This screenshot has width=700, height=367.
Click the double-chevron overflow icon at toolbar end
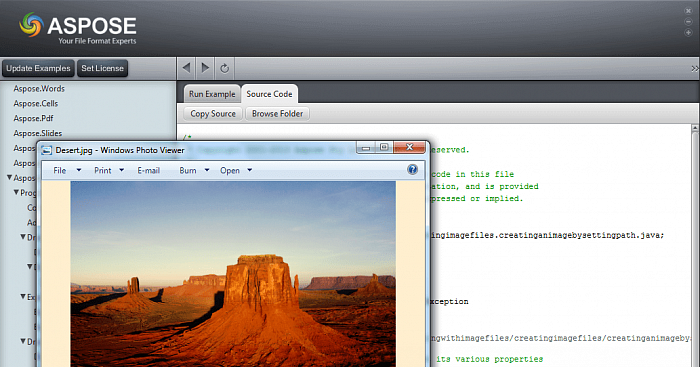pyautogui.click(x=695, y=68)
